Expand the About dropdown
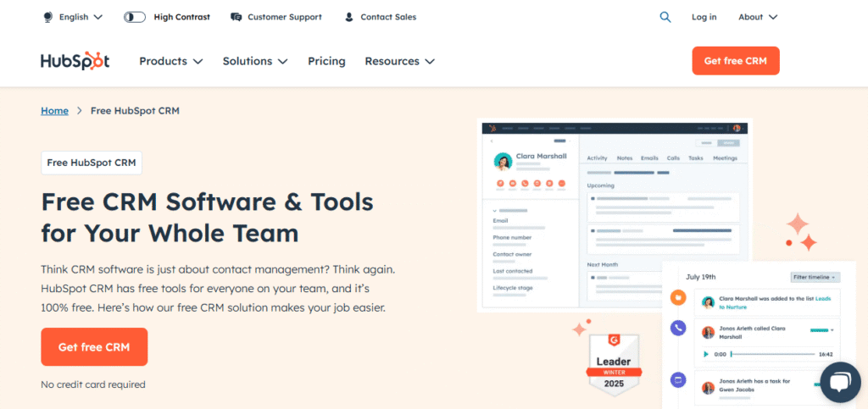Screen dimensions: 868x409 click(758, 17)
